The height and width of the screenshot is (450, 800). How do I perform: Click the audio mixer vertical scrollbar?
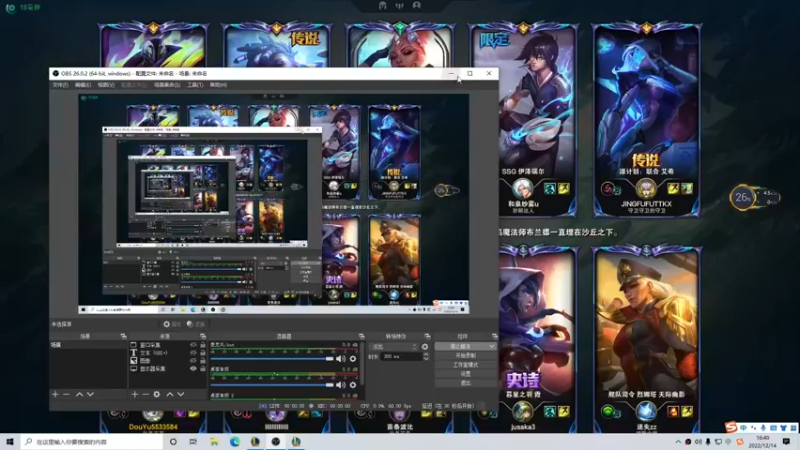coord(362,363)
